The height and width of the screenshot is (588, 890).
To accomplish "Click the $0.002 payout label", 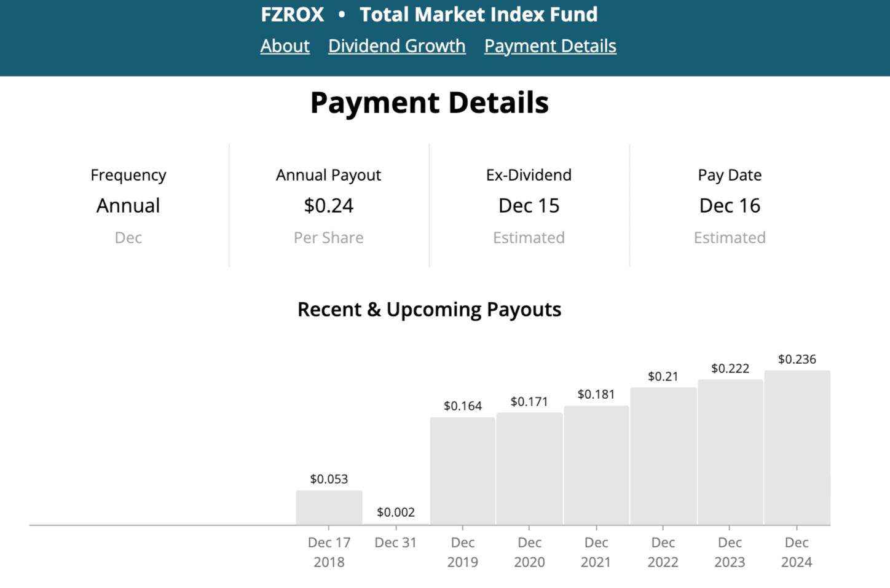I will point(396,512).
